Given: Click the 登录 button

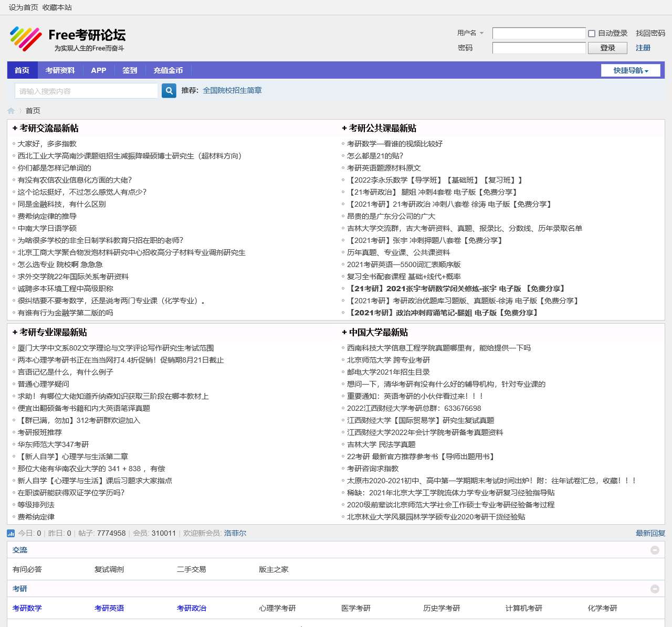Looking at the screenshot, I should pyautogui.click(x=607, y=48).
